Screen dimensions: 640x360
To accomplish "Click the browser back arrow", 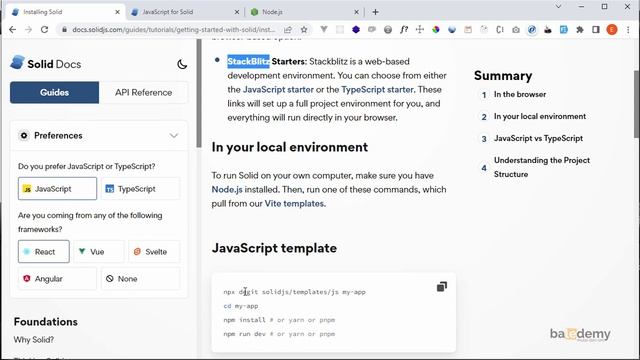I will click(x=12, y=29).
